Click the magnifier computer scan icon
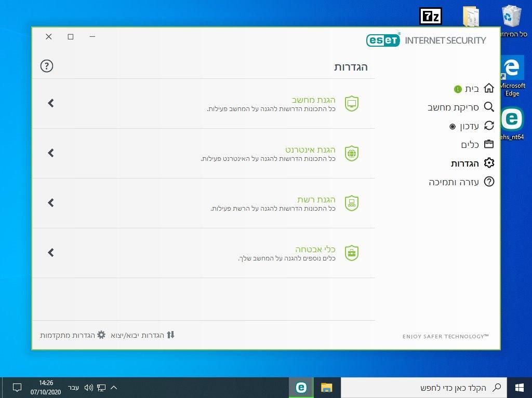 [x=489, y=107]
